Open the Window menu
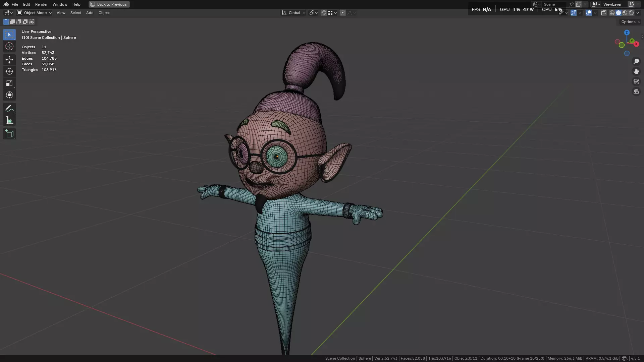This screenshot has height=362, width=644. pos(60,4)
